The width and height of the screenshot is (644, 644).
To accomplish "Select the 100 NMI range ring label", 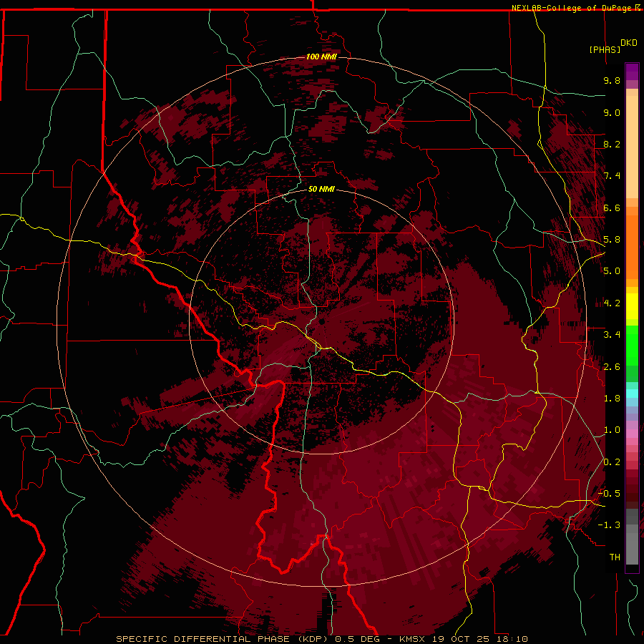I will (x=321, y=57).
